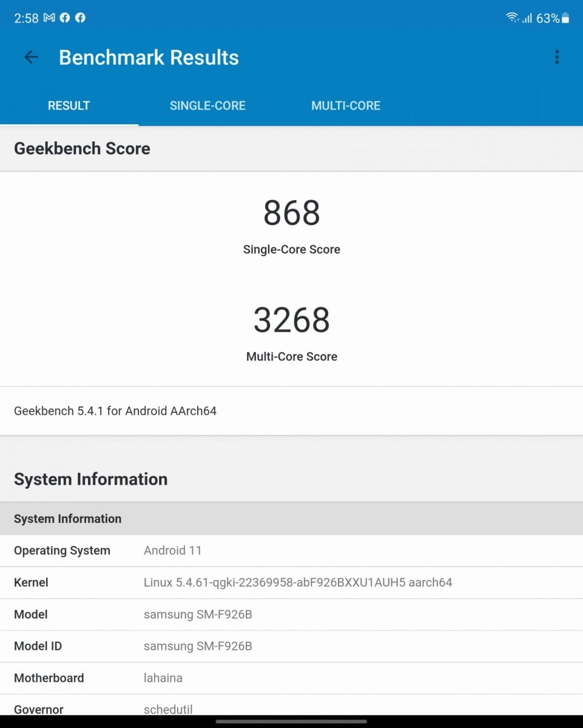
Task: Switch to the RESULT tab
Action: click(69, 106)
